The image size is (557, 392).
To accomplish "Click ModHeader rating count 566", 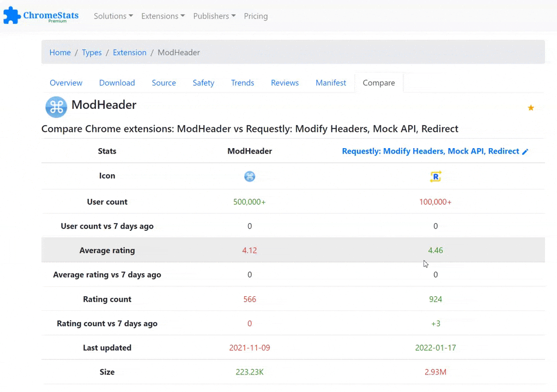I will [250, 299].
